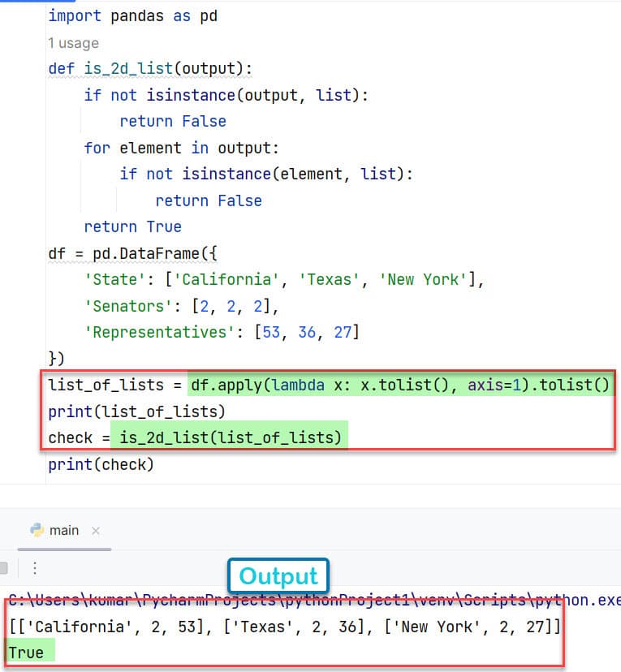Open the run toolbar more-options menu
621x672 pixels.
[x=35, y=568]
